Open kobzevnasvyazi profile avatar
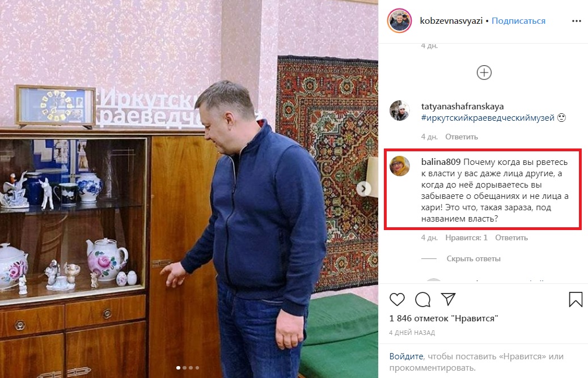Screen dimensions: 588x378 tap(399, 20)
